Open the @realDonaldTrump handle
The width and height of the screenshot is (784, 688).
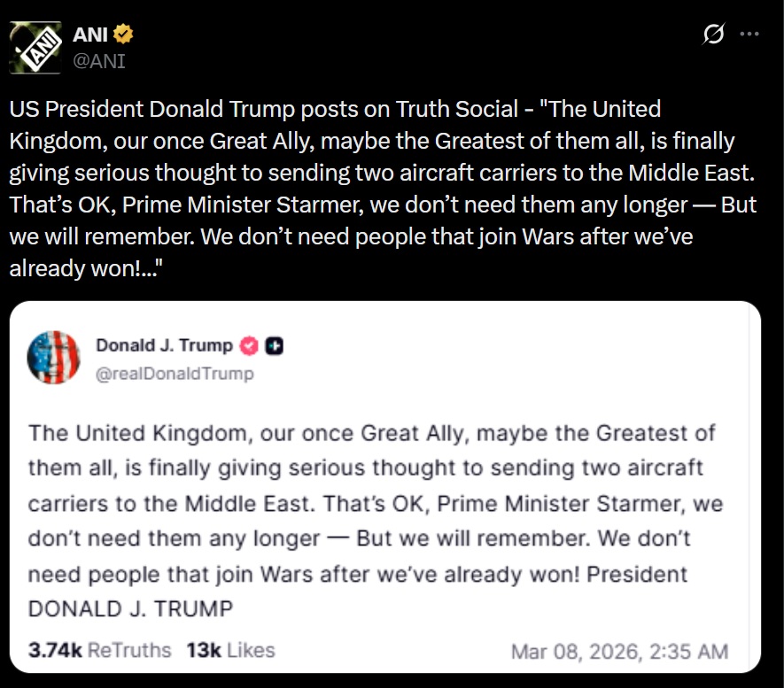(175, 373)
